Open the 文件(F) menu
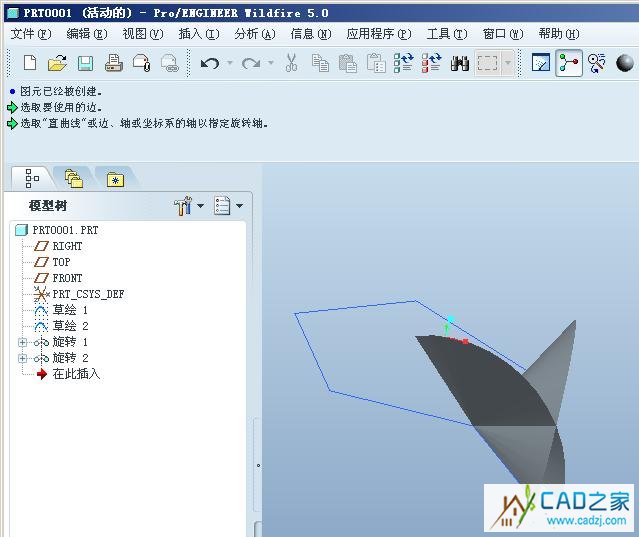The image size is (639, 537). (30, 34)
